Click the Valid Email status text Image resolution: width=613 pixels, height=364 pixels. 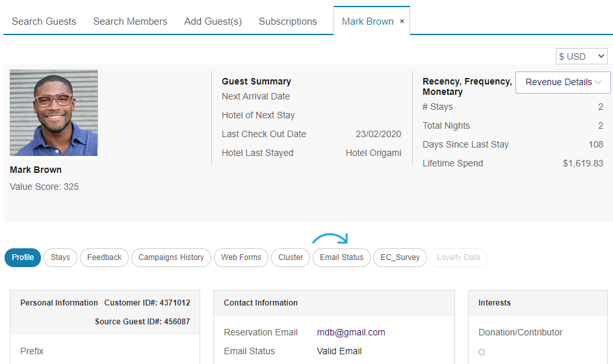click(339, 351)
